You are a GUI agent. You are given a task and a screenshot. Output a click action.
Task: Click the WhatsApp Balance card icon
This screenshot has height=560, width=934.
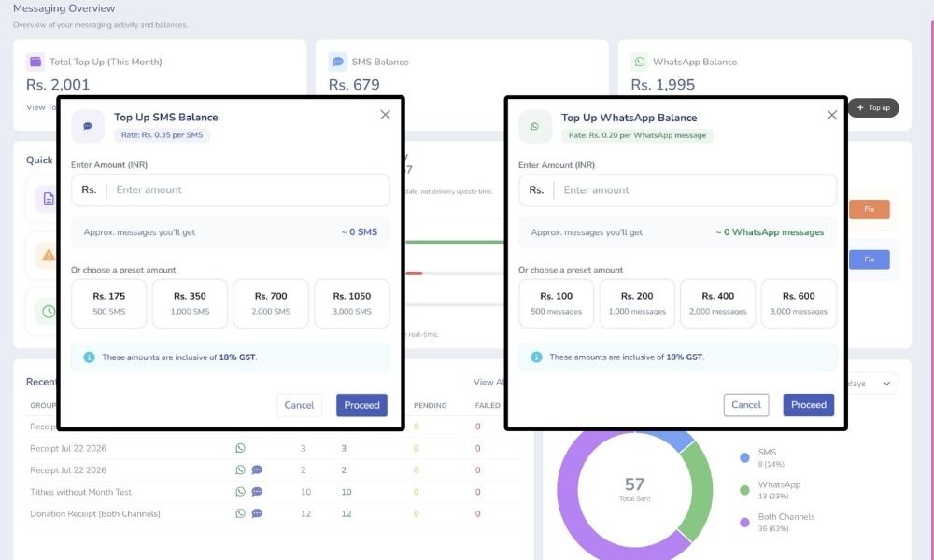640,62
